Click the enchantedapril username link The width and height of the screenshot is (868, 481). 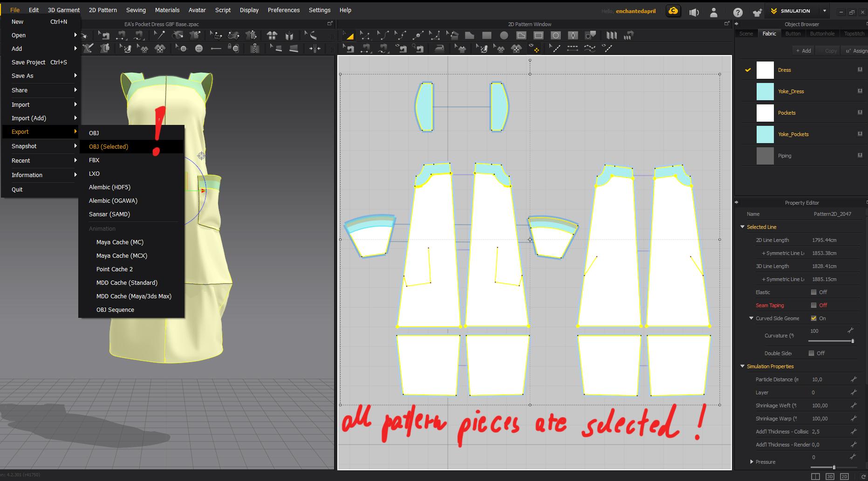636,11
